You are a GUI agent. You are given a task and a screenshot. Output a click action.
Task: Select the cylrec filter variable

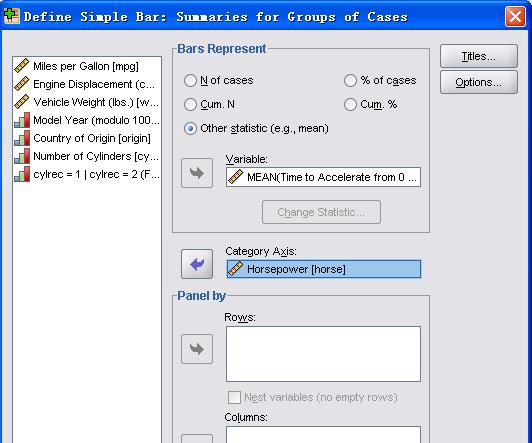(x=86, y=174)
